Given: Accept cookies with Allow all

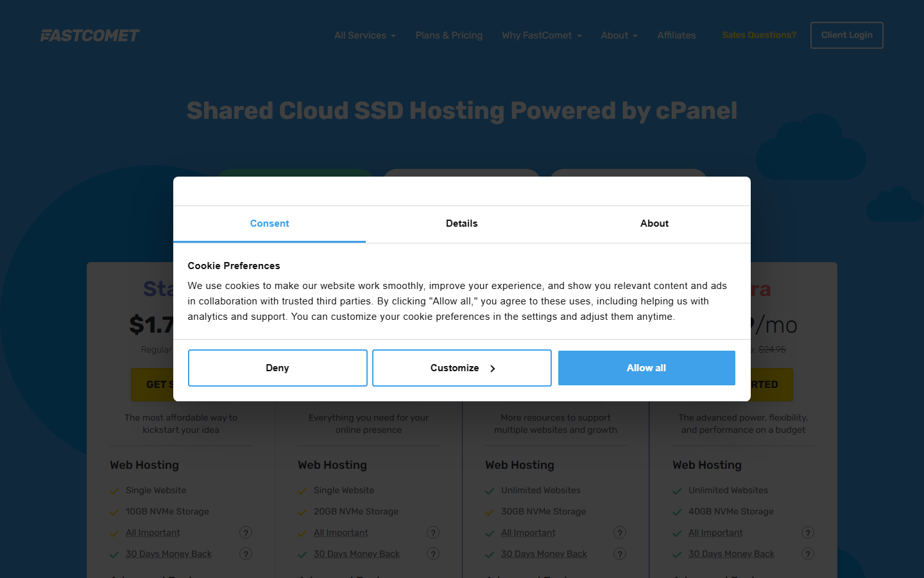Looking at the screenshot, I should pyautogui.click(x=647, y=368).
